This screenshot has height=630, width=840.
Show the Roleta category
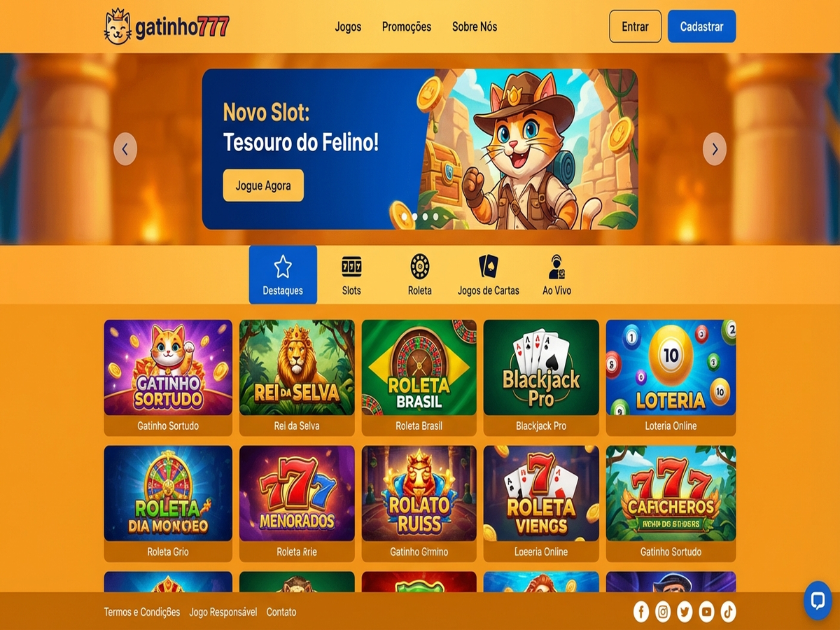pos(420,275)
